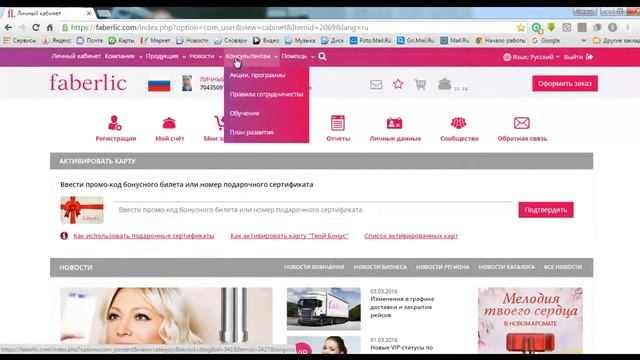The width and height of the screenshot is (640, 360).
Task: Open the Foto.Mail.Ru bookmark
Action: point(371,40)
